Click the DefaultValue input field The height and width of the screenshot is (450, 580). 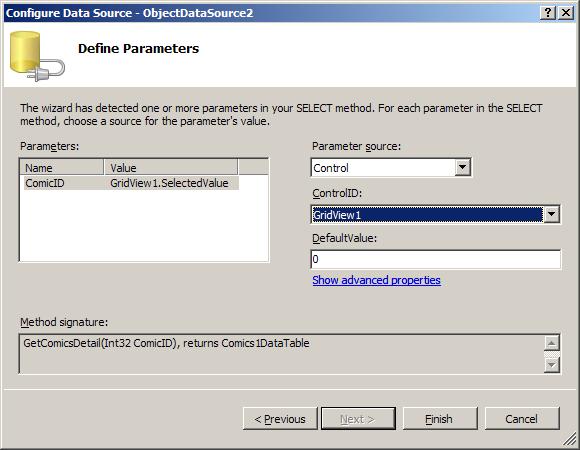point(436,259)
